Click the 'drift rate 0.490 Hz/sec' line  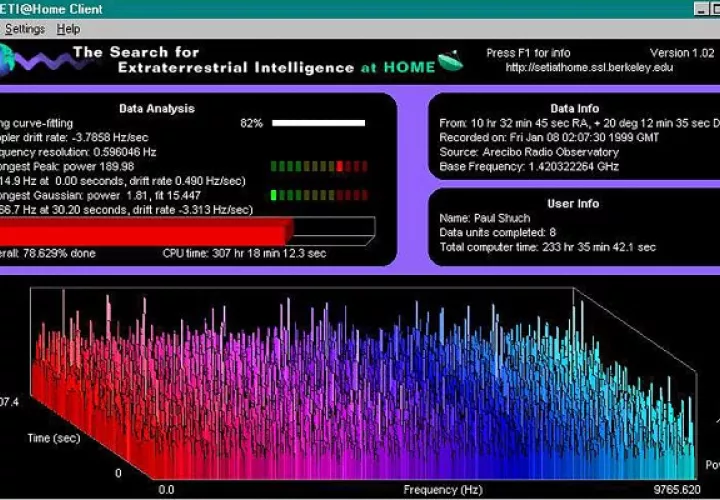pos(123,181)
